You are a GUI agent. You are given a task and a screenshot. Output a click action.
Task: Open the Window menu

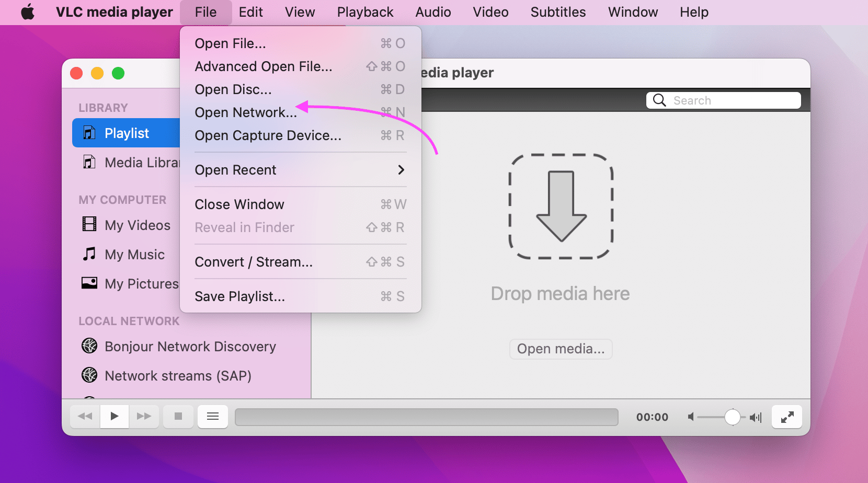pyautogui.click(x=633, y=12)
